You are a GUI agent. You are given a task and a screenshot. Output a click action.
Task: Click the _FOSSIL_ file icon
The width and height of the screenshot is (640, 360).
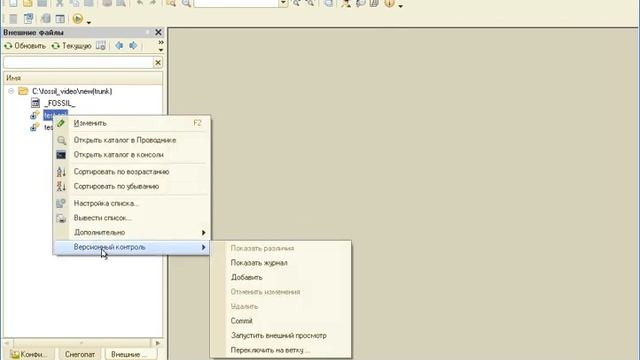36,103
